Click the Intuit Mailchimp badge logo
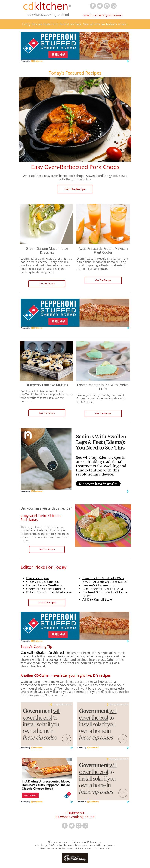This screenshot has height=868, width=150. point(75,858)
